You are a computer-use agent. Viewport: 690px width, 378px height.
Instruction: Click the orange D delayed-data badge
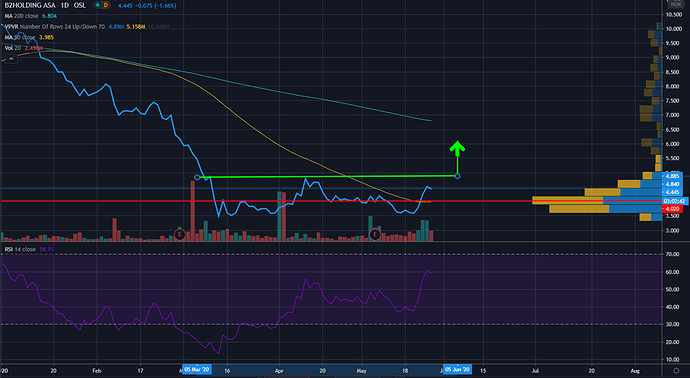tap(106, 5)
